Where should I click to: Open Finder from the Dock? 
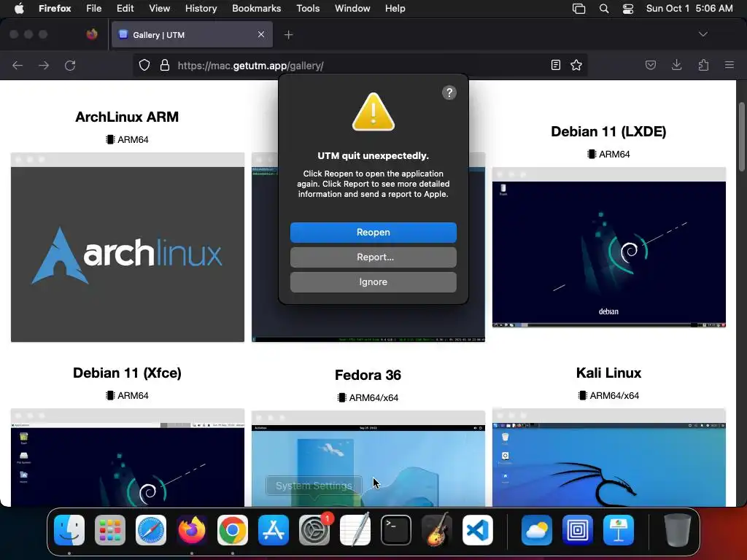(x=69, y=530)
